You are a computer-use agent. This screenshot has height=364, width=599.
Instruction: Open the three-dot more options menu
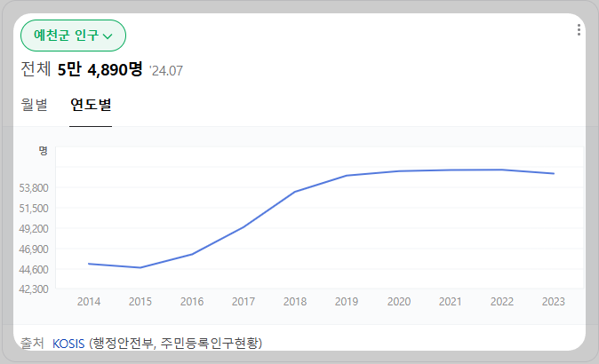(579, 30)
